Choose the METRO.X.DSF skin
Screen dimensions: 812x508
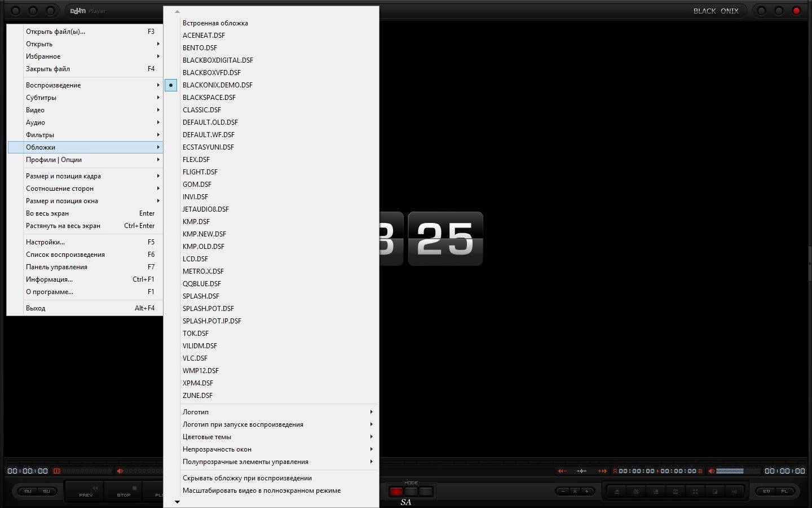[203, 271]
